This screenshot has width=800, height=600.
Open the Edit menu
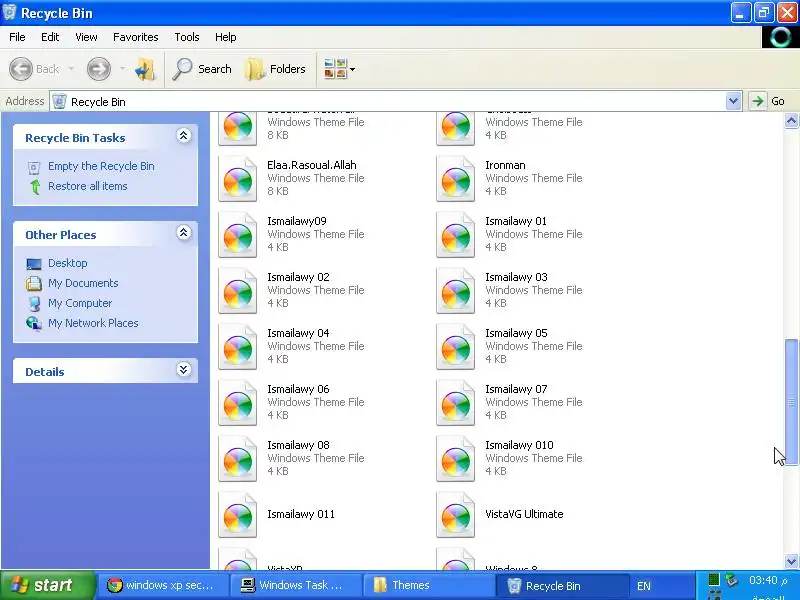coord(50,37)
